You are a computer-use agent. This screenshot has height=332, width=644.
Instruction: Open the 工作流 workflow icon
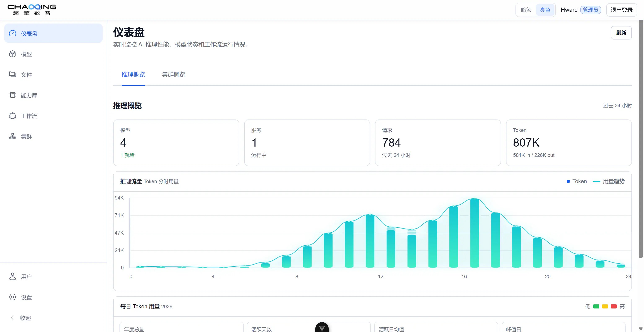coord(13,116)
